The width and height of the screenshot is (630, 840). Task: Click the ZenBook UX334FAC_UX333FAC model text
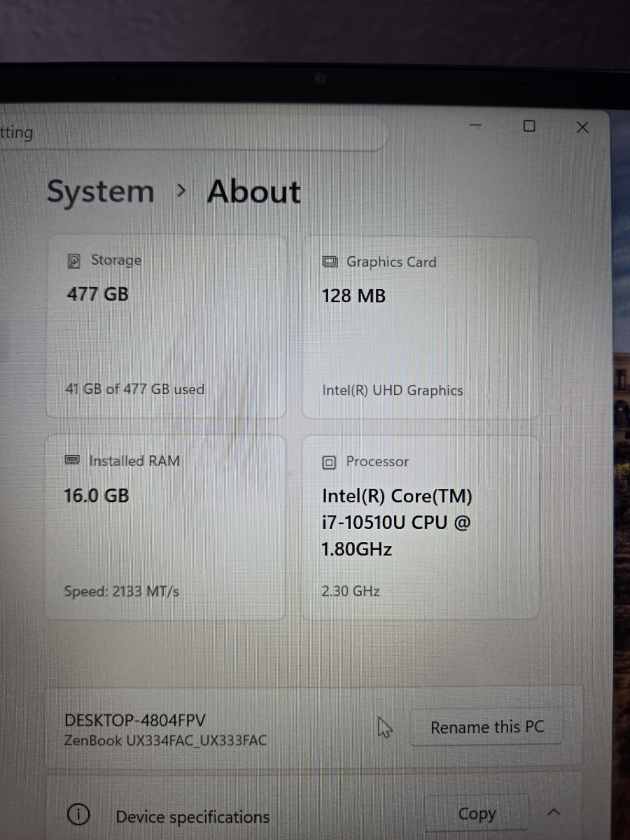(165, 740)
